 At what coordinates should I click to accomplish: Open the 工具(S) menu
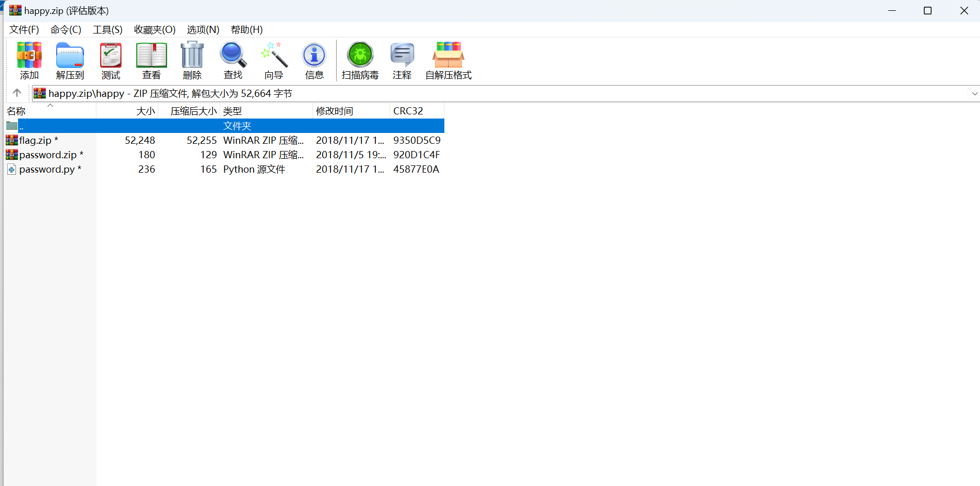[x=108, y=29]
